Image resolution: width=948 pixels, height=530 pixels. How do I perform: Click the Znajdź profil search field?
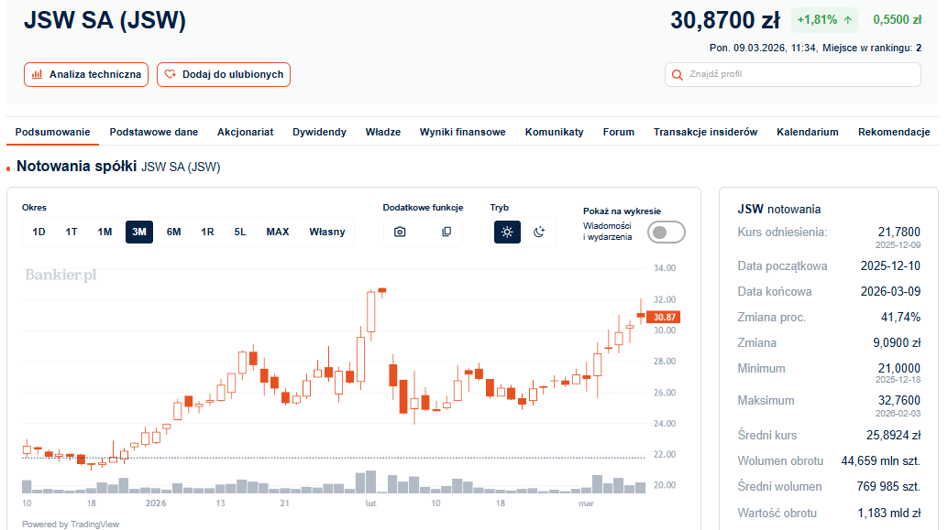pyautogui.click(x=793, y=74)
